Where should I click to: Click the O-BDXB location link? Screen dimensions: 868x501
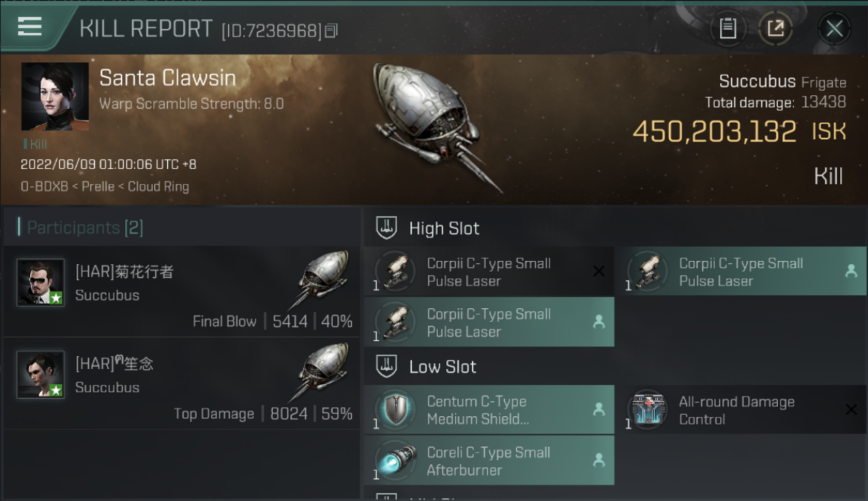[x=44, y=187]
